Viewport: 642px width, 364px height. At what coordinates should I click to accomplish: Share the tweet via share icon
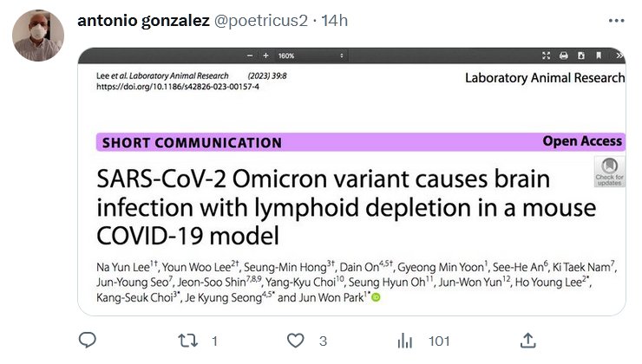pos(527,341)
